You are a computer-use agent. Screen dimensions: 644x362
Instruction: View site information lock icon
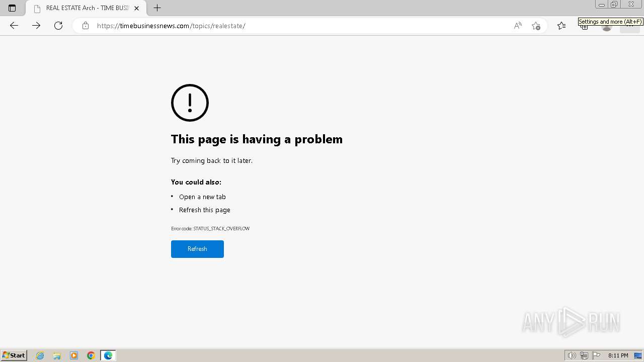86,26
